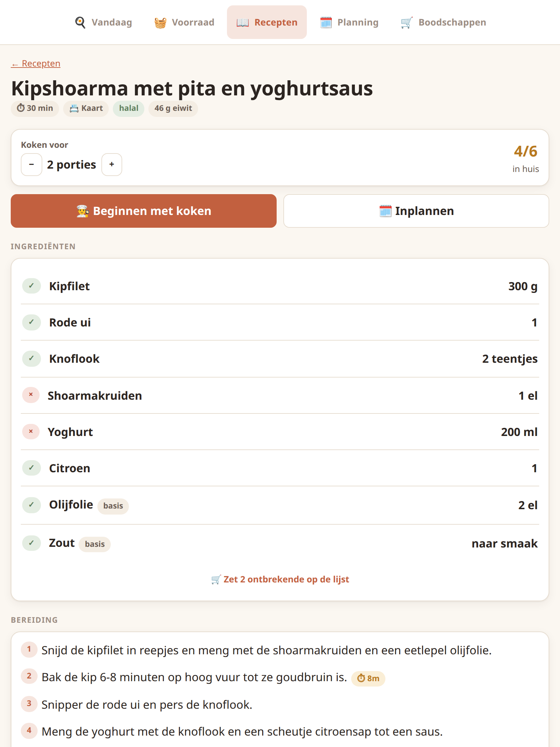Start the 8m timer on step 2
560x747 pixels.
(368, 678)
